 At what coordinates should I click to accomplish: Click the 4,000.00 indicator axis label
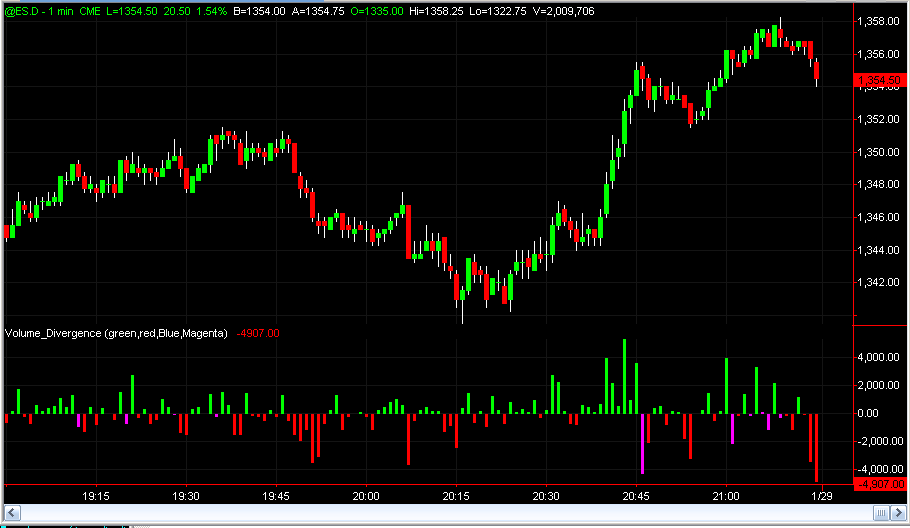(878, 357)
